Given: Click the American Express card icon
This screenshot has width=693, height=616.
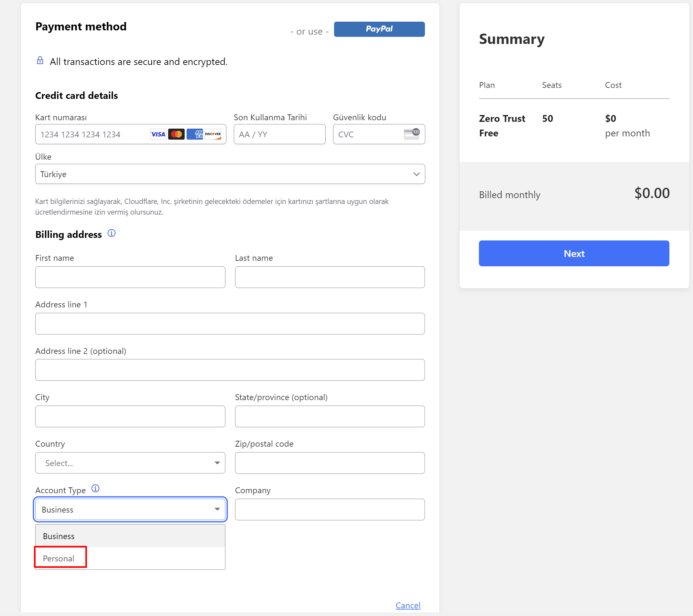Looking at the screenshot, I should [x=195, y=134].
